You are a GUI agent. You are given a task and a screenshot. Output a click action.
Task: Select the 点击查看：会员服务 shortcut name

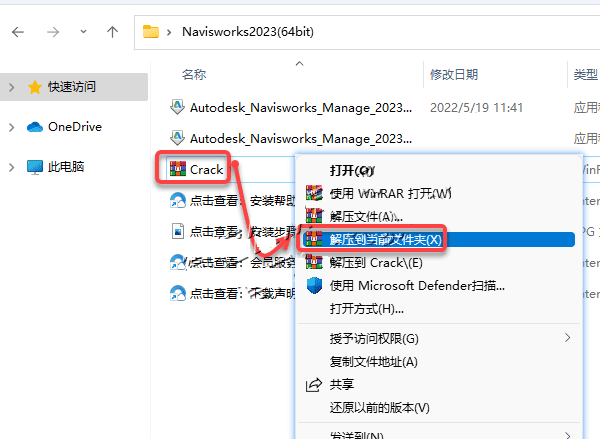[x=243, y=262]
